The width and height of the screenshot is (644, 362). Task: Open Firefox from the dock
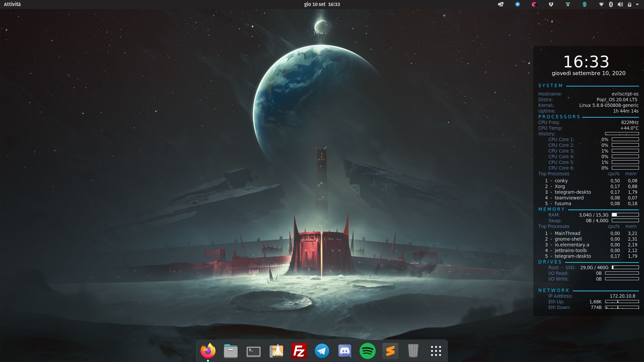(208, 351)
